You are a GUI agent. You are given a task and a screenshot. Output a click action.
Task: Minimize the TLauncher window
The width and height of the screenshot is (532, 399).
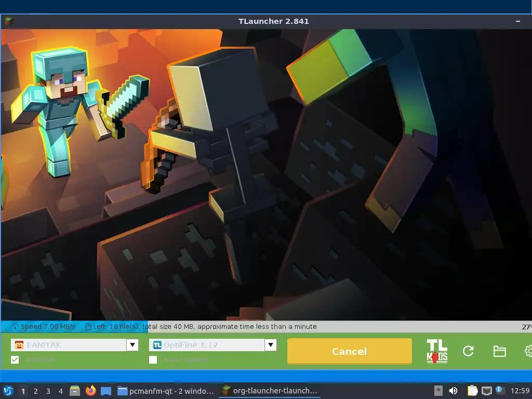[x=518, y=21]
